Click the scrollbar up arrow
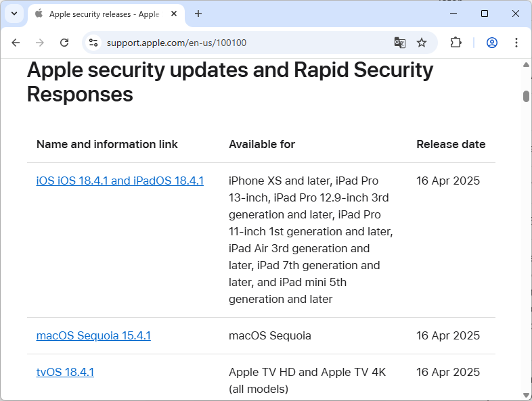The image size is (532, 401). click(526, 64)
